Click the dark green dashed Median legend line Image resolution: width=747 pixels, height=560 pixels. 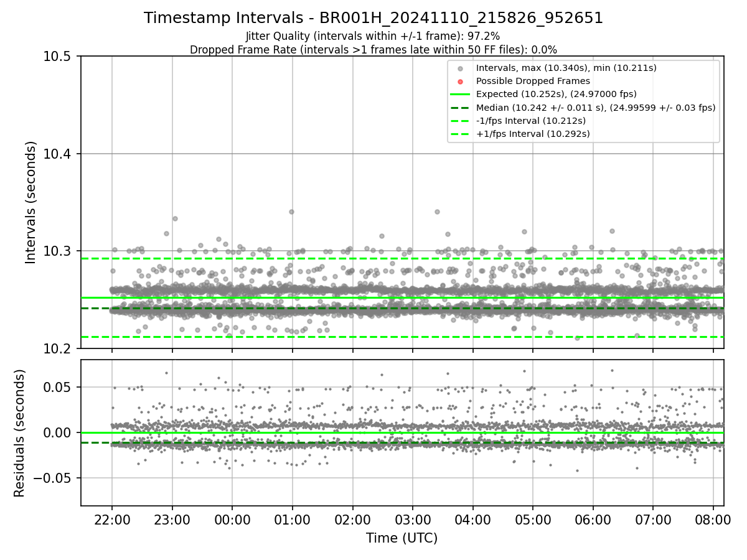(x=460, y=108)
